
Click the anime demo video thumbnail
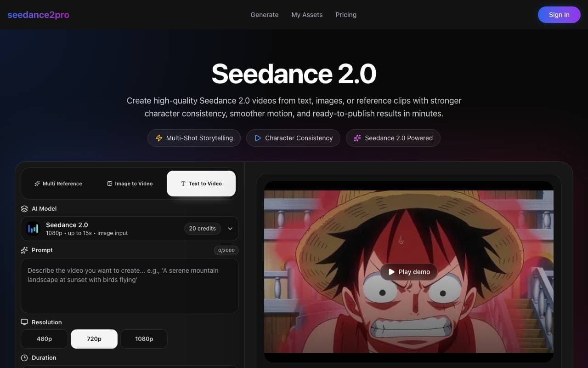[409, 272]
